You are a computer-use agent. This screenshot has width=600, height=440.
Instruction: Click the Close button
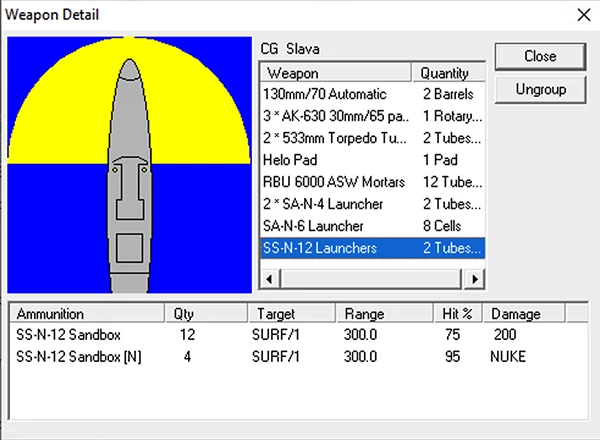[x=540, y=56]
